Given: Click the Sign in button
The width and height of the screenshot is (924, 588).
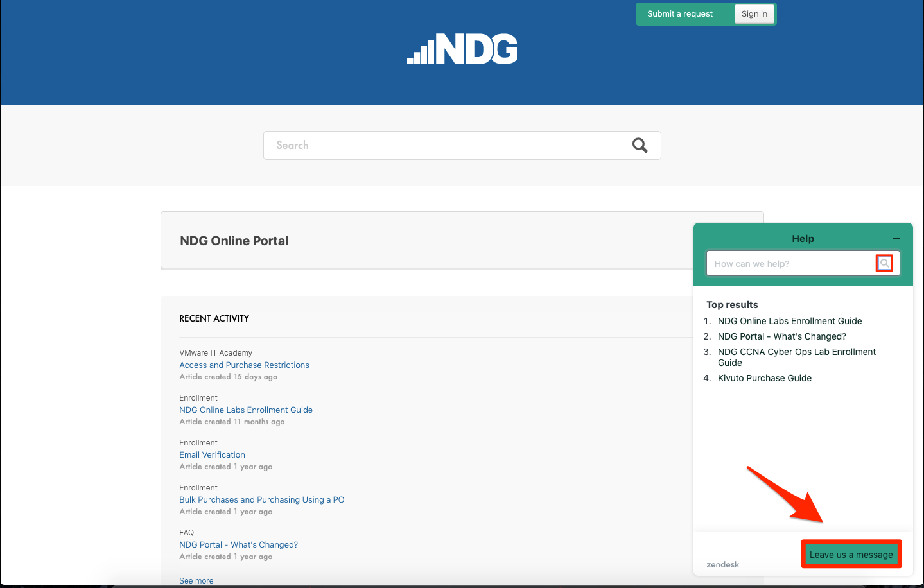Looking at the screenshot, I should pyautogui.click(x=754, y=14).
